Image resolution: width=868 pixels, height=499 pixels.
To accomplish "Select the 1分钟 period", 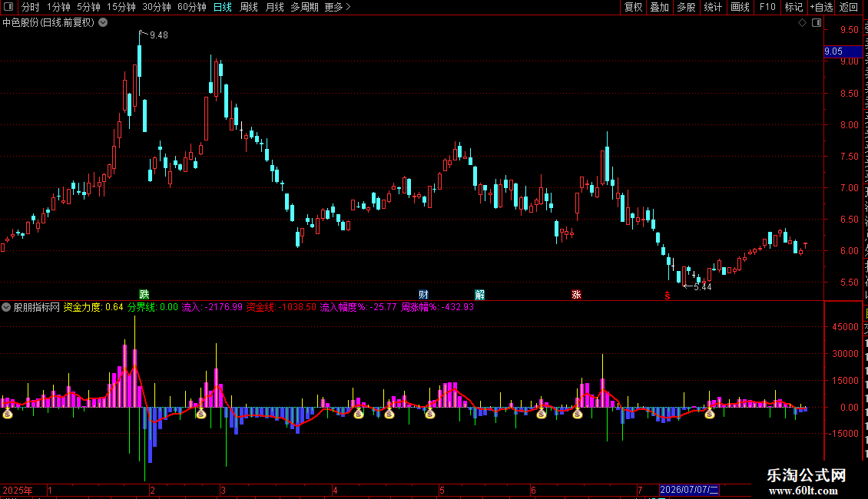I will (58, 7).
